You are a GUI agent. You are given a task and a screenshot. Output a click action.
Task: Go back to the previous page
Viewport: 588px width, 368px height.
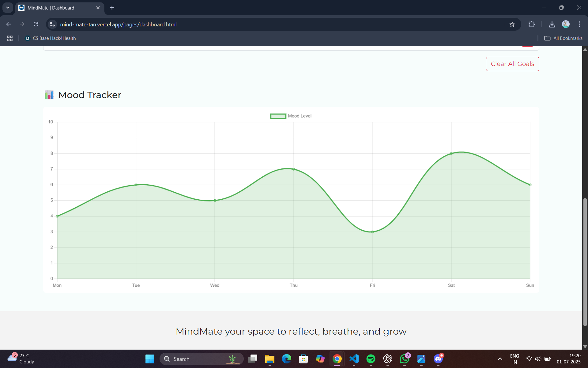(x=9, y=24)
